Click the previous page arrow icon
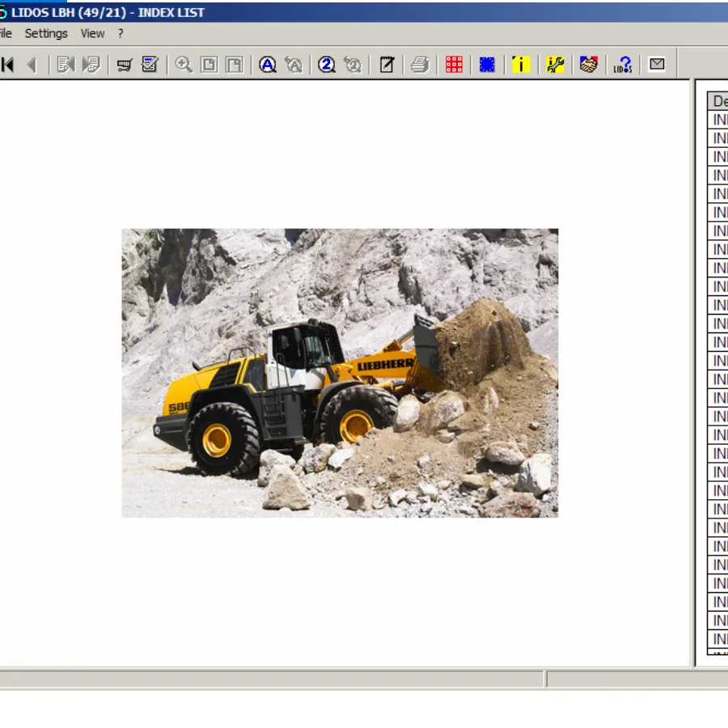The height and width of the screenshot is (728, 728). (32, 65)
